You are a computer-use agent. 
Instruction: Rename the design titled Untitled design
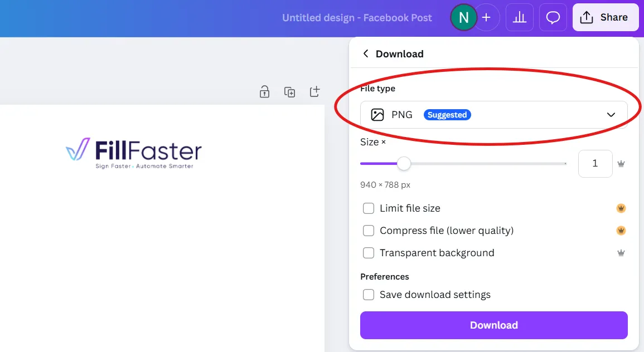(357, 17)
